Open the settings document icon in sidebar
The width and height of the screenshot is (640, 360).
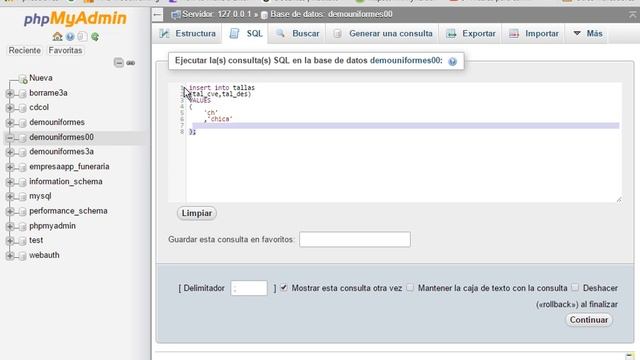tap(82, 37)
